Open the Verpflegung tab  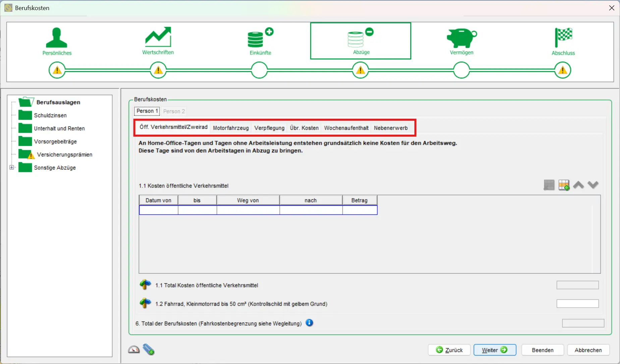point(269,128)
